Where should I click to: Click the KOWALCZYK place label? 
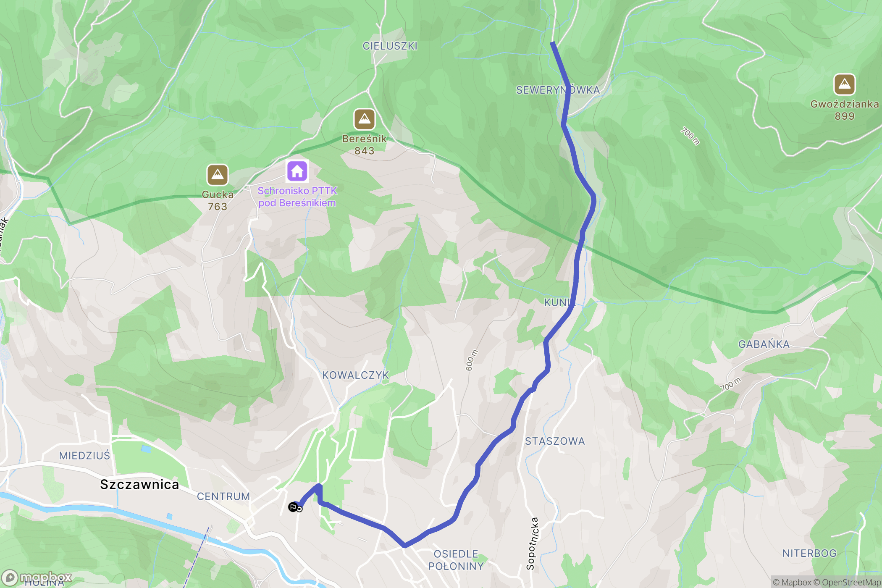point(356,375)
